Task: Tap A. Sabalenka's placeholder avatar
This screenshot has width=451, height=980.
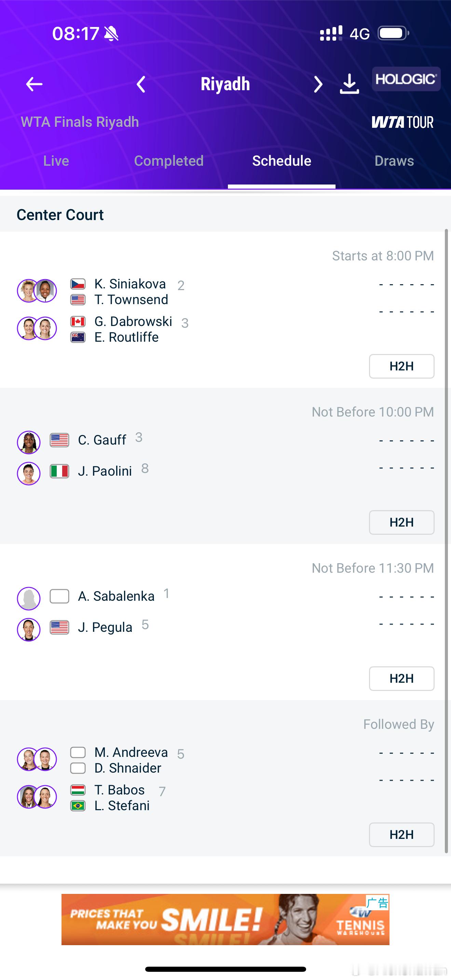Action: tap(29, 598)
